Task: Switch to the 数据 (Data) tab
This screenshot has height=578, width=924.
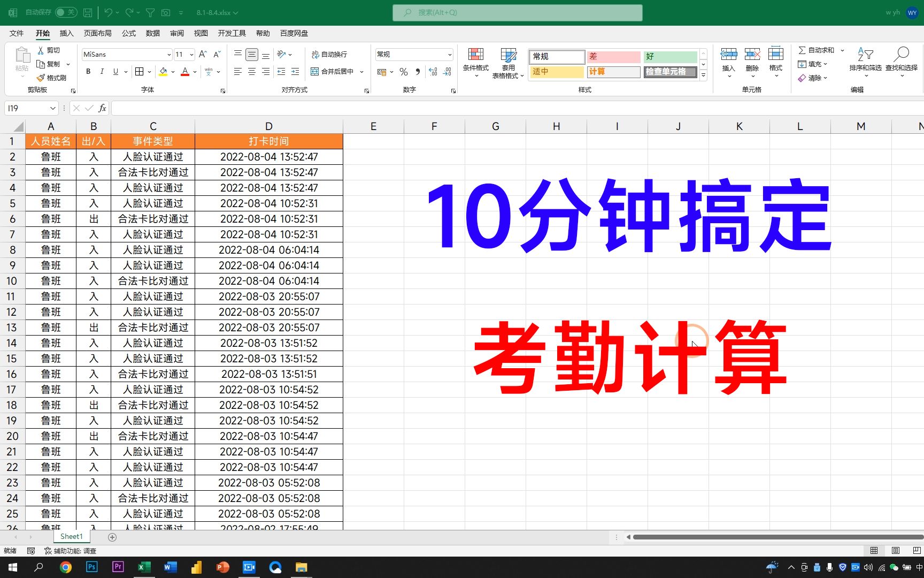Action: click(x=153, y=33)
